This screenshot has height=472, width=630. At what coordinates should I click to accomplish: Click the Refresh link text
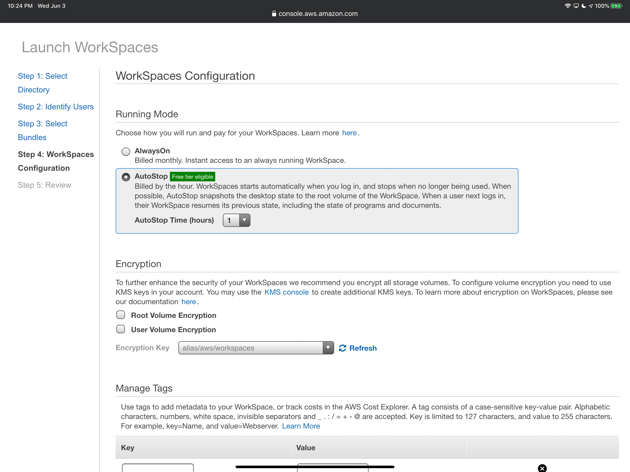click(363, 348)
